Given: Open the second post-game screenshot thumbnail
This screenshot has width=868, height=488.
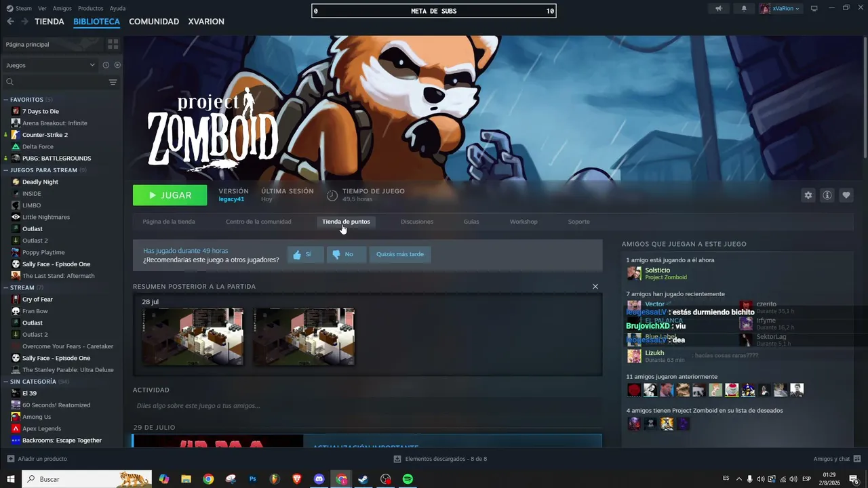Looking at the screenshot, I should tap(304, 337).
